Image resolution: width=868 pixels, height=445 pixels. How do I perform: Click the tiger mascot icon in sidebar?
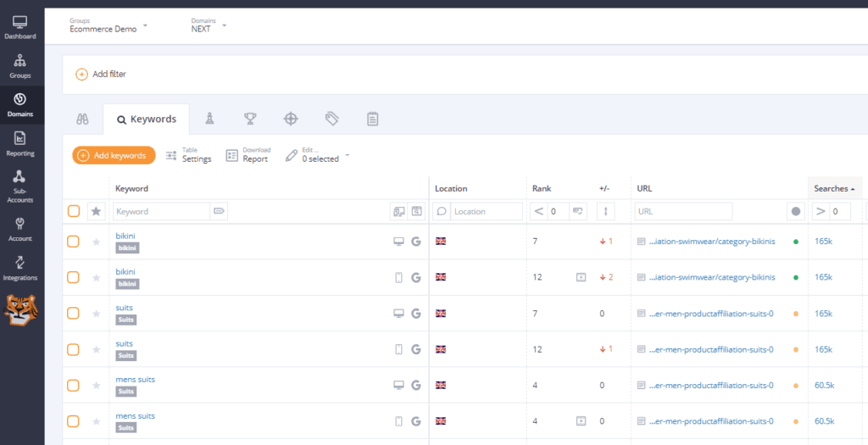tap(21, 310)
